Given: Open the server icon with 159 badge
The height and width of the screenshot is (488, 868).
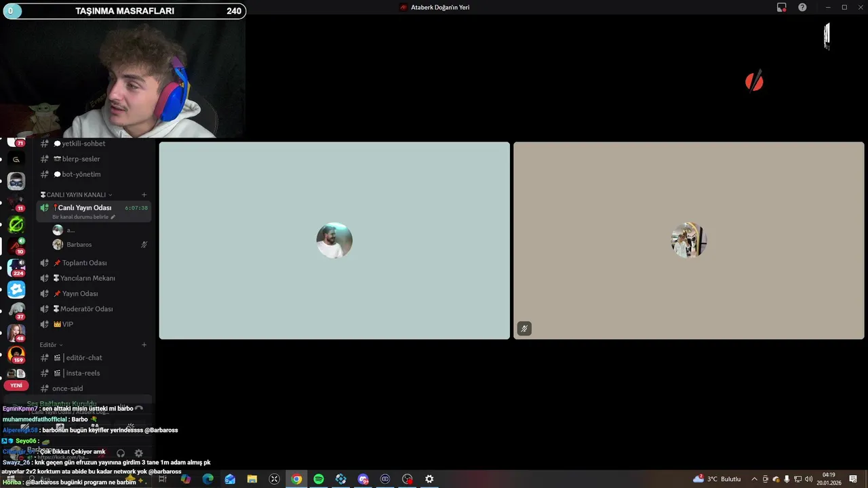Looking at the screenshot, I should pyautogui.click(x=16, y=354).
